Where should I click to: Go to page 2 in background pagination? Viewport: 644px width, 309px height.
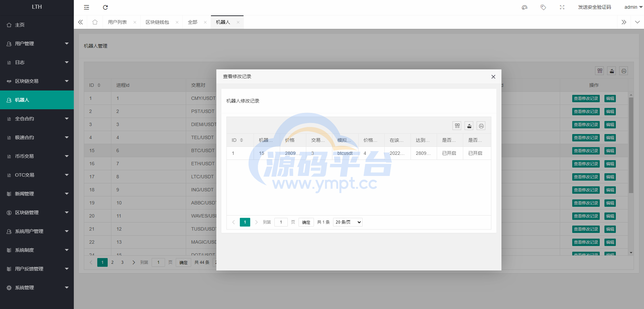click(112, 262)
